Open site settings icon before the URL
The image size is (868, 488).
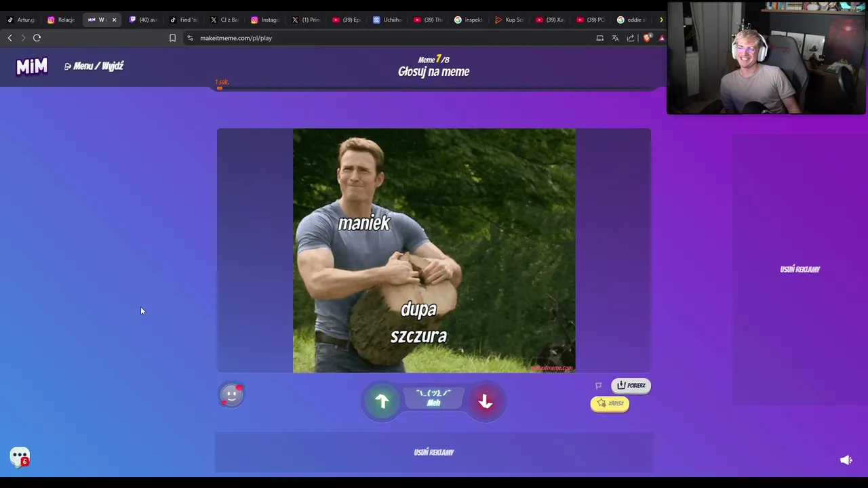point(190,38)
